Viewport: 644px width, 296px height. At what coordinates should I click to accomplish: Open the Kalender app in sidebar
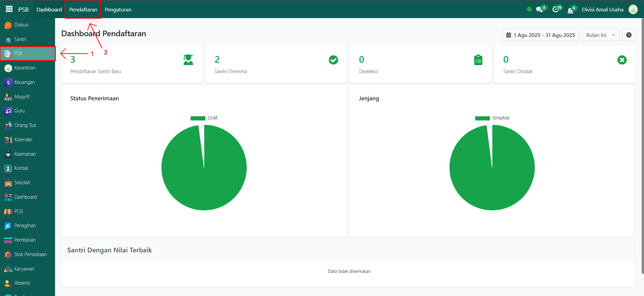[x=23, y=140]
